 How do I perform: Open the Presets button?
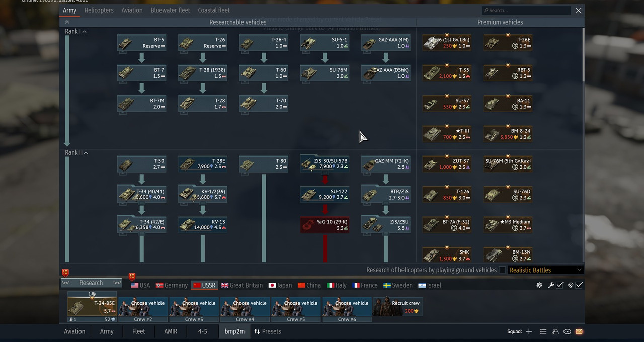point(268,331)
